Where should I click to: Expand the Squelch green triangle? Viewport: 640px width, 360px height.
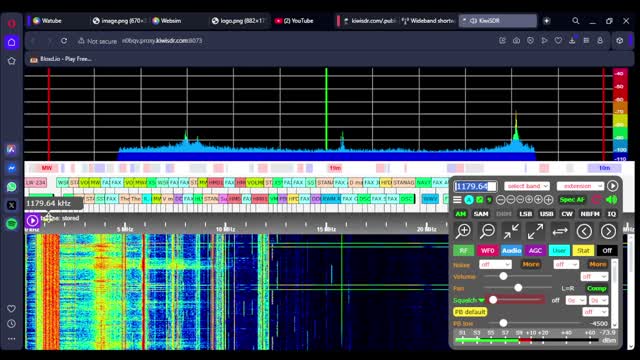(482, 300)
